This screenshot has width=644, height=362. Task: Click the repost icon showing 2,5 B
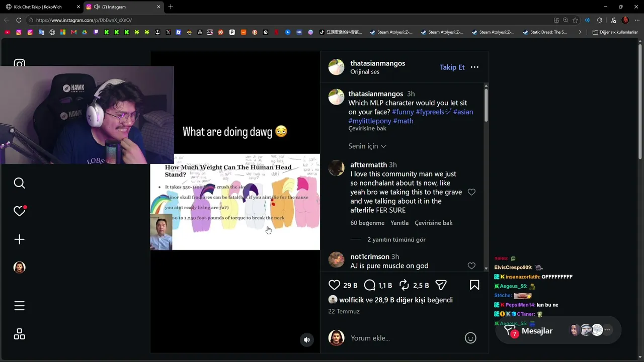click(404, 286)
